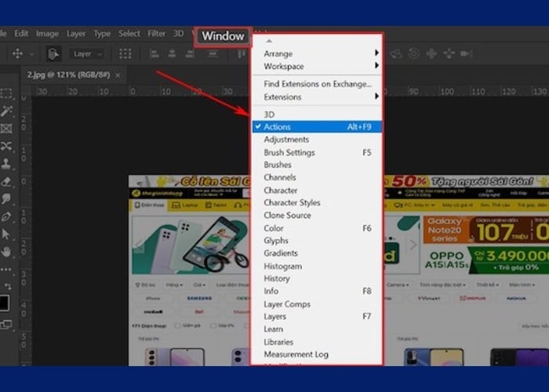Toggle the 3D panel in Window menu
Image resolution: width=549 pixels, height=392 pixels.
coord(317,114)
